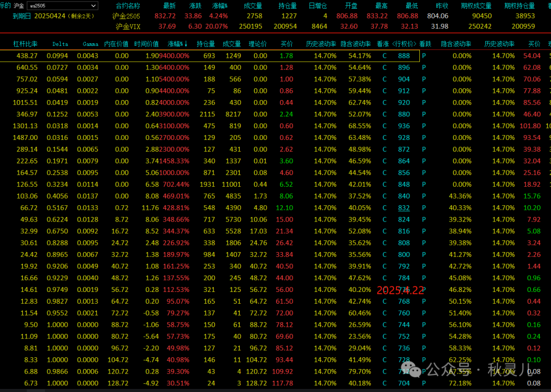Select the 沪金VIX index row
551x392 pixels.
(128, 27)
